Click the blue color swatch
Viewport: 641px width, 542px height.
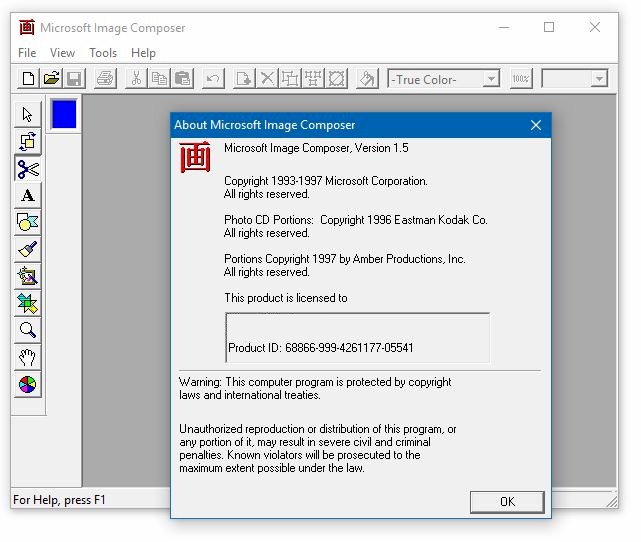63,115
